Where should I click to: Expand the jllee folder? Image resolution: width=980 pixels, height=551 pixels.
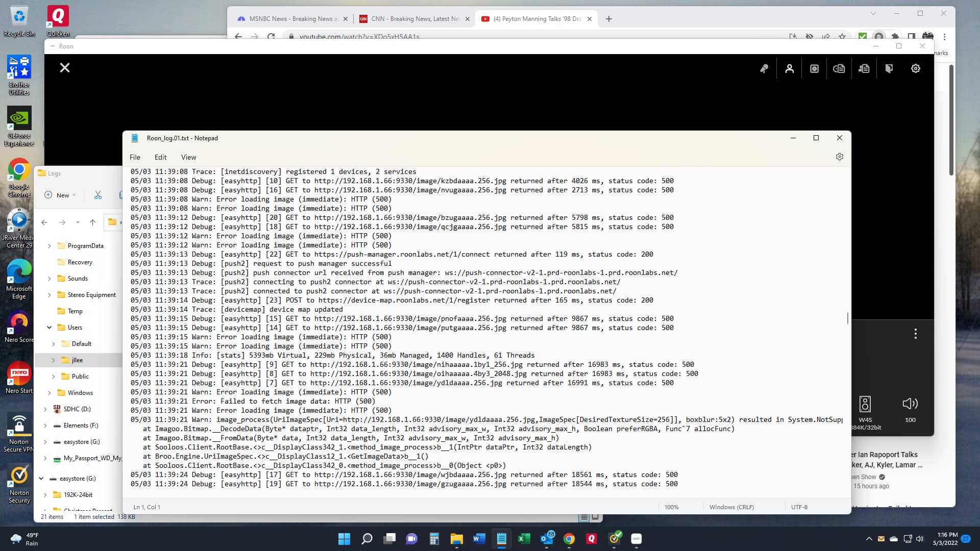coord(53,360)
